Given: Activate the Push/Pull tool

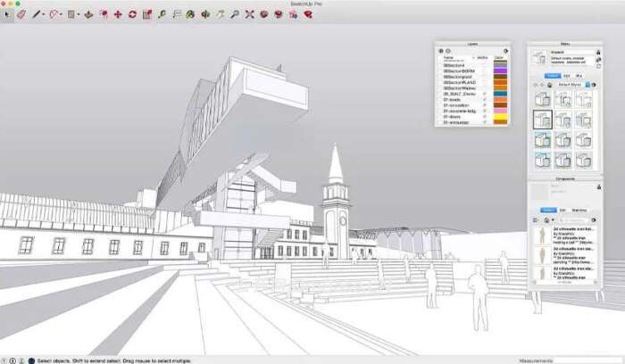Looking at the screenshot, I should pos(88,15).
